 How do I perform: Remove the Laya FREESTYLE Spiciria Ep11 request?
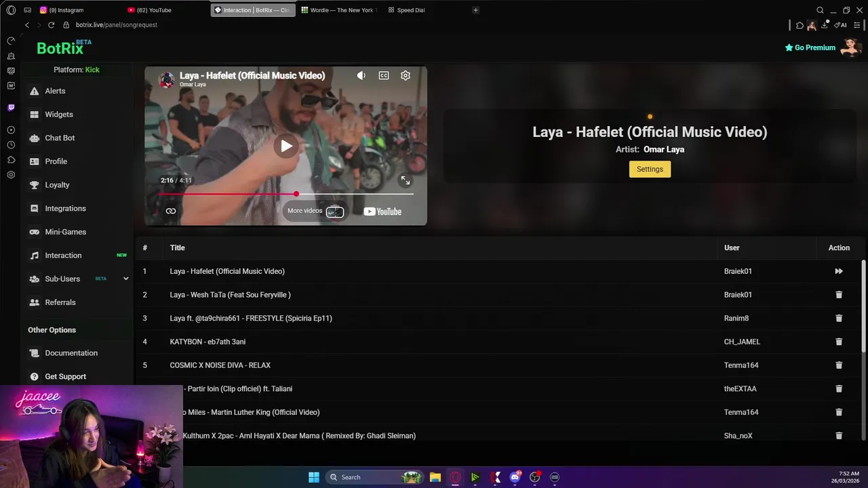click(839, 318)
